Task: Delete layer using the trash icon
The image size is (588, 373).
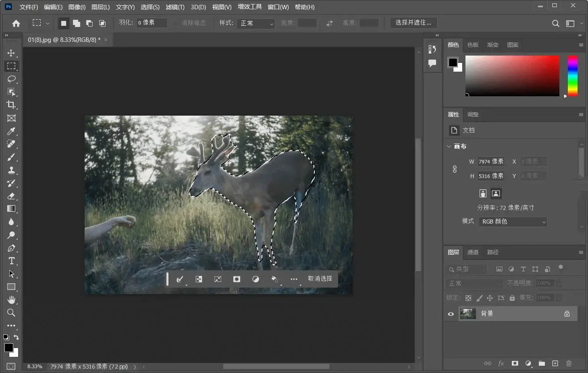Action: [x=569, y=363]
